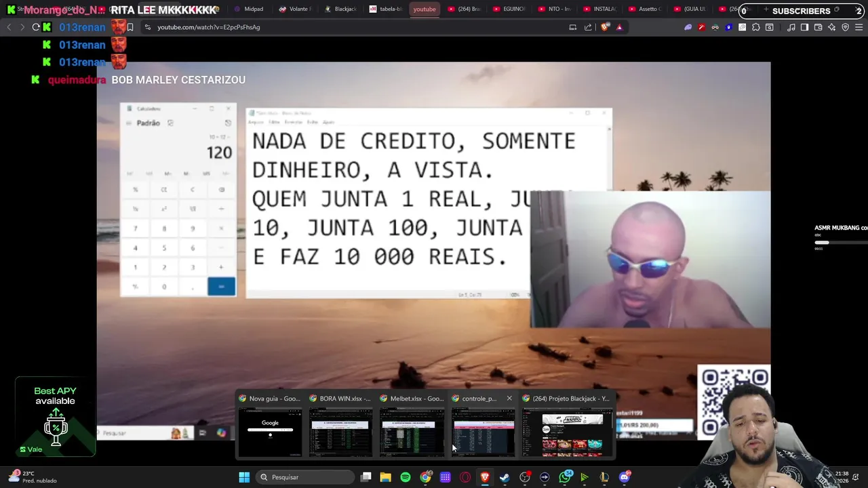Open Steam from the taskbar
The image size is (868, 488).
(x=505, y=477)
